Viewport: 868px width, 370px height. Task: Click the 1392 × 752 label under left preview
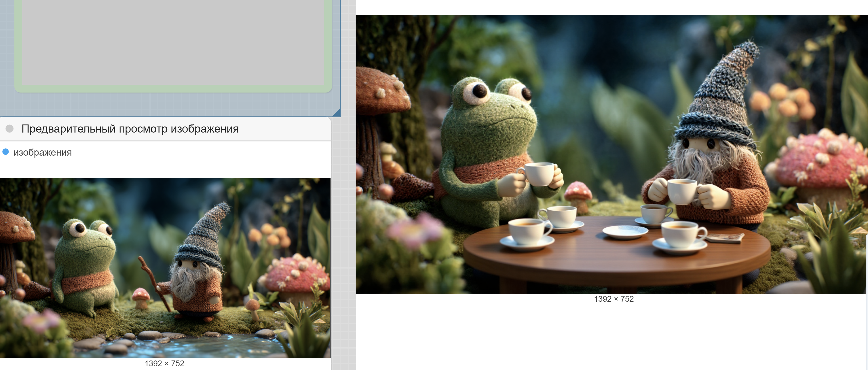point(164,364)
